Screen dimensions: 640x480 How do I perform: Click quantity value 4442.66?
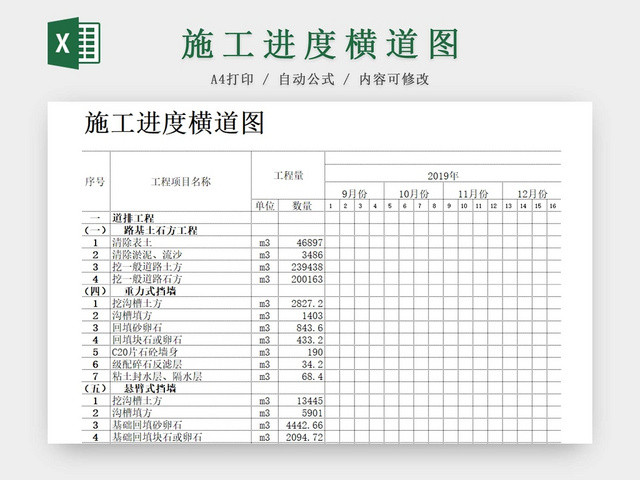click(x=304, y=425)
